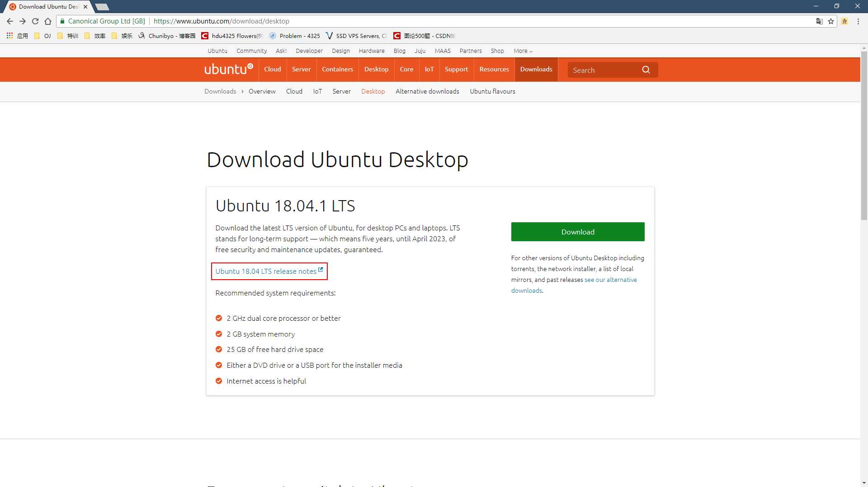
Task: Click the green Download button
Action: point(578,232)
